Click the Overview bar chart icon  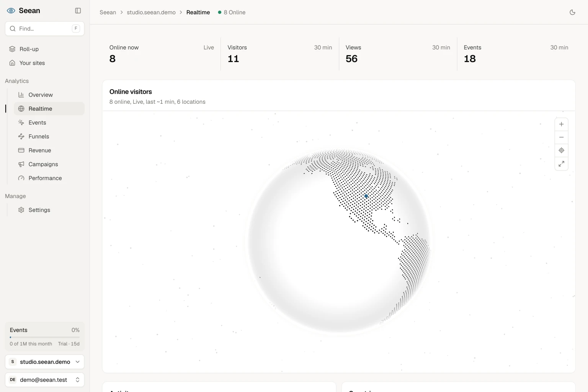(21, 95)
